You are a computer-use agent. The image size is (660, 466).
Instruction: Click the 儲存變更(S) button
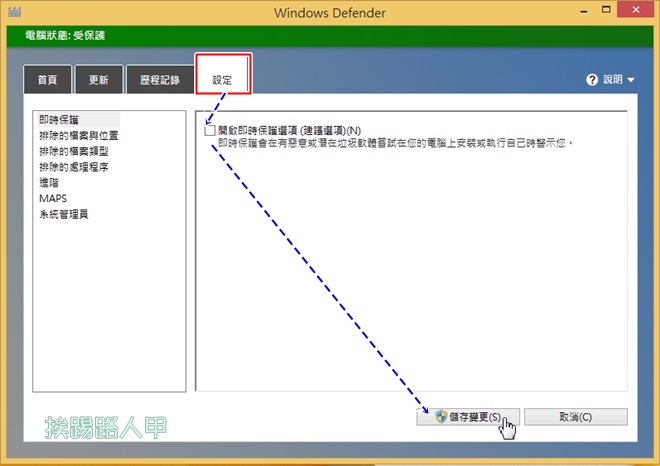coord(466,417)
